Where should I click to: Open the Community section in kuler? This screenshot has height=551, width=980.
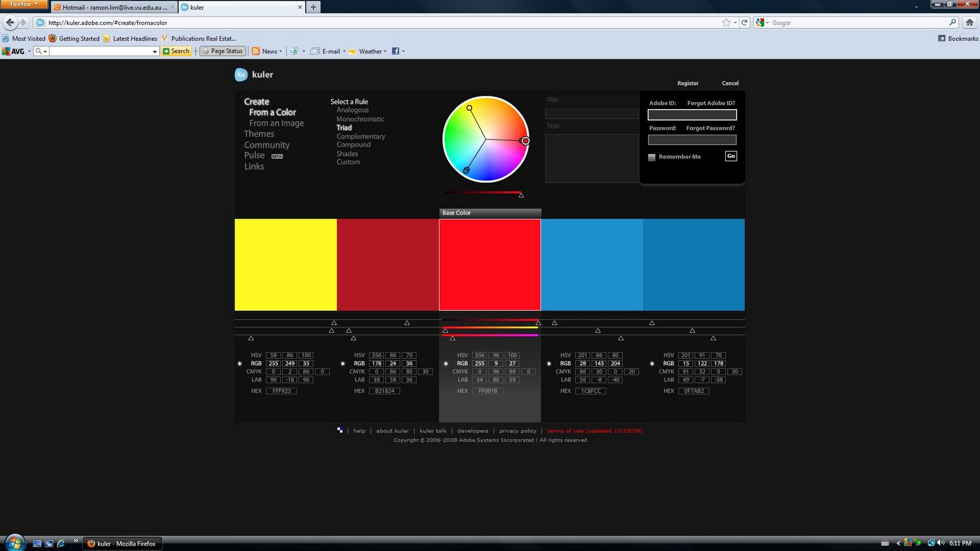[267, 145]
